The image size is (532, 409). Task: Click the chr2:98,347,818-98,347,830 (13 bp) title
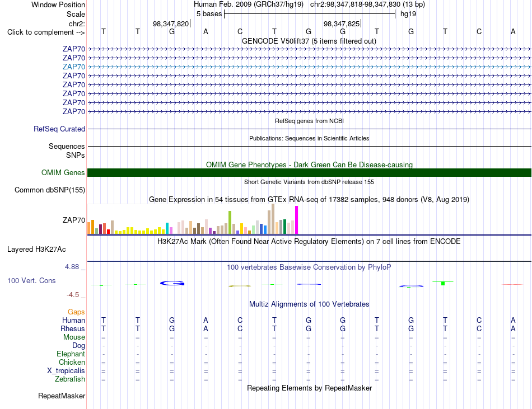coord(367,4)
